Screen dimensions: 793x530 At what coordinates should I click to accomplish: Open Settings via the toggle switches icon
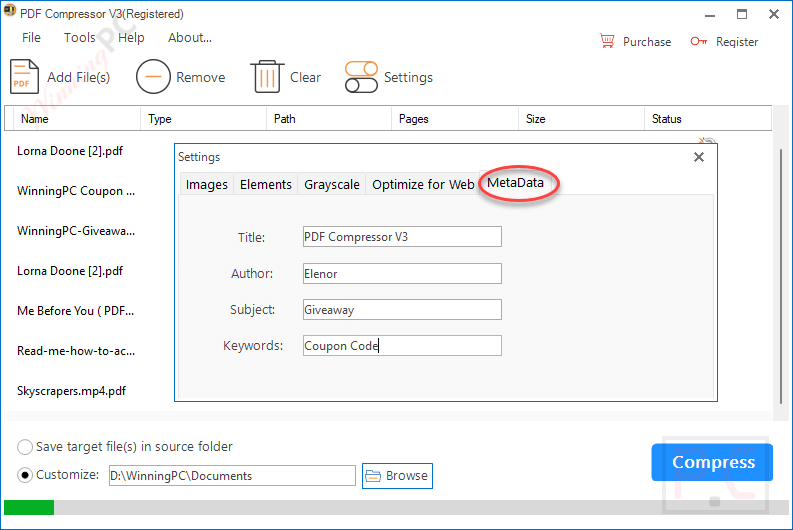tap(361, 77)
